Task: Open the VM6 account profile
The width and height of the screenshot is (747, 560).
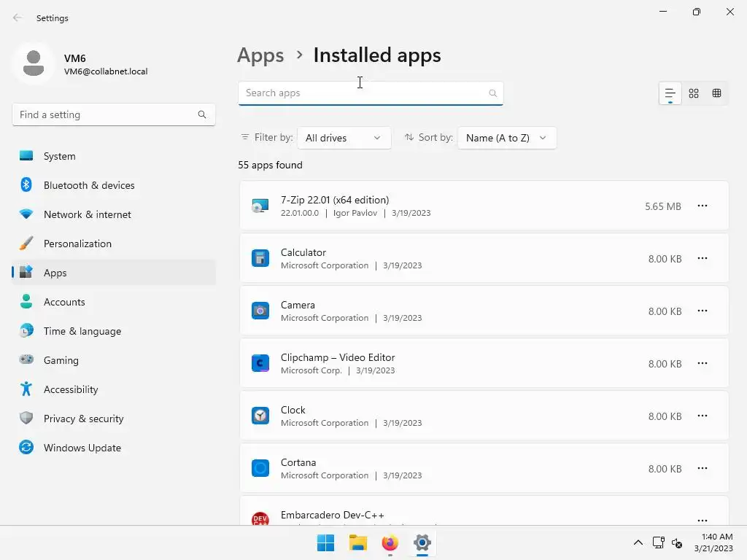Action: click(x=80, y=64)
